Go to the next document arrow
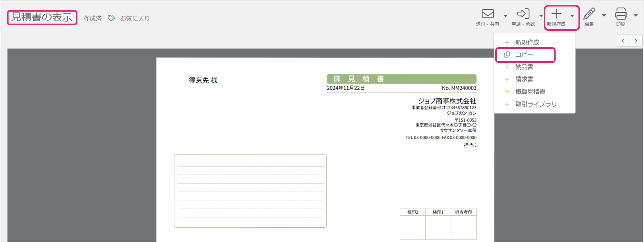Viewport: 644px width, 242px height. pos(636,41)
